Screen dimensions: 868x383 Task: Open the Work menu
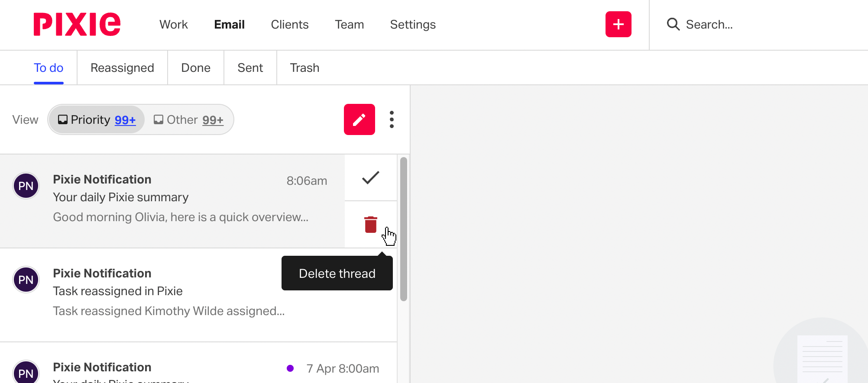[x=174, y=25]
